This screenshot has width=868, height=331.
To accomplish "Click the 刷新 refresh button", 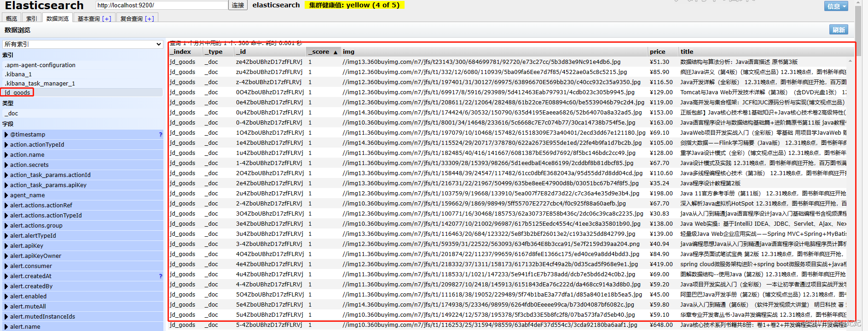I will point(839,30).
